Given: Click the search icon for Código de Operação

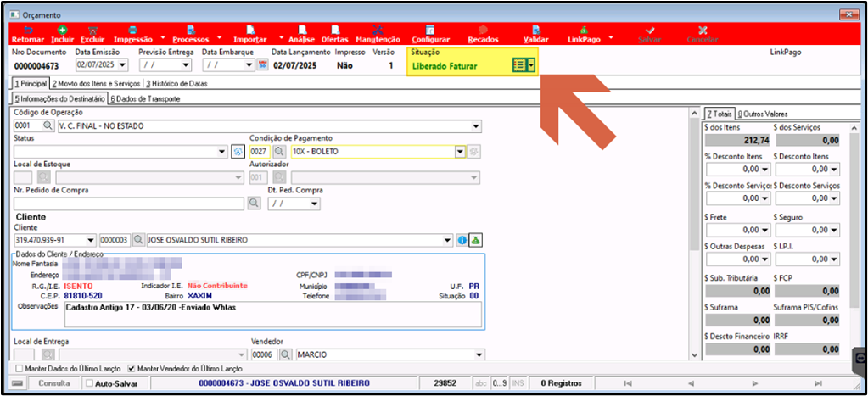Looking at the screenshot, I should coord(50,126).
